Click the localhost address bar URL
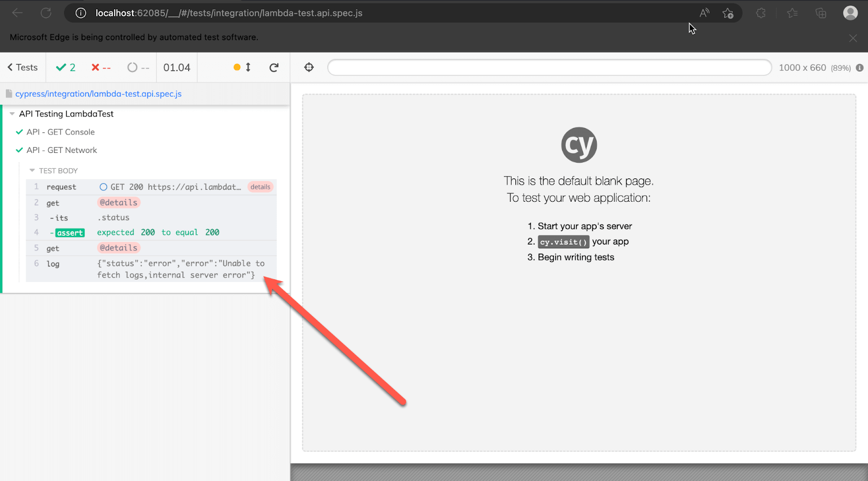Screen dimensions: 868x481 [228, 13]
